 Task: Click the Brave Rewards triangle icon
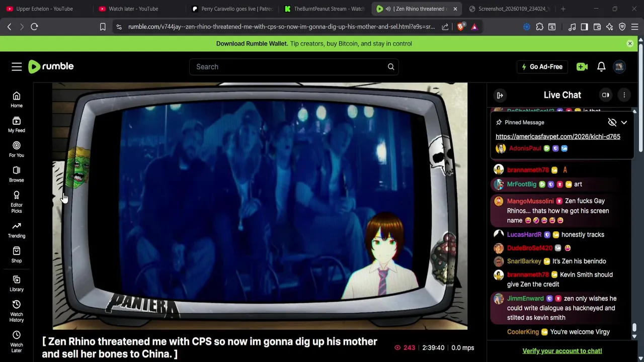[x=474, y=27]
